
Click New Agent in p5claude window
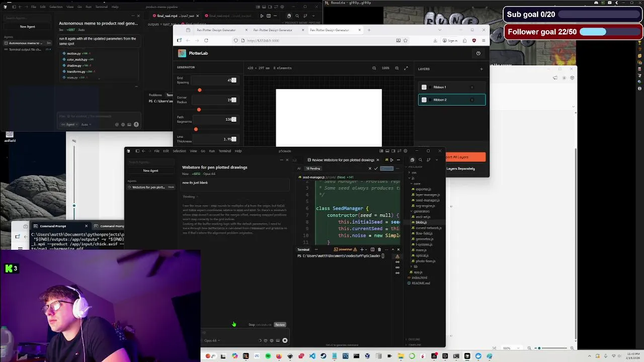pos(150,170)
